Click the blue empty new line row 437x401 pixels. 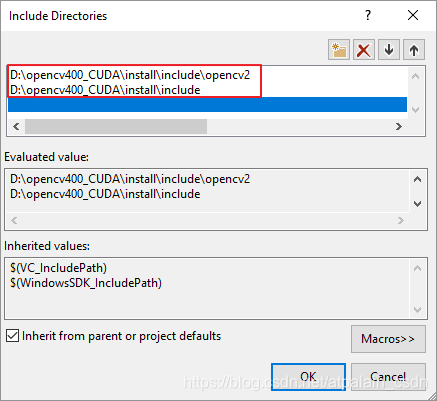[x=207, y=105]
